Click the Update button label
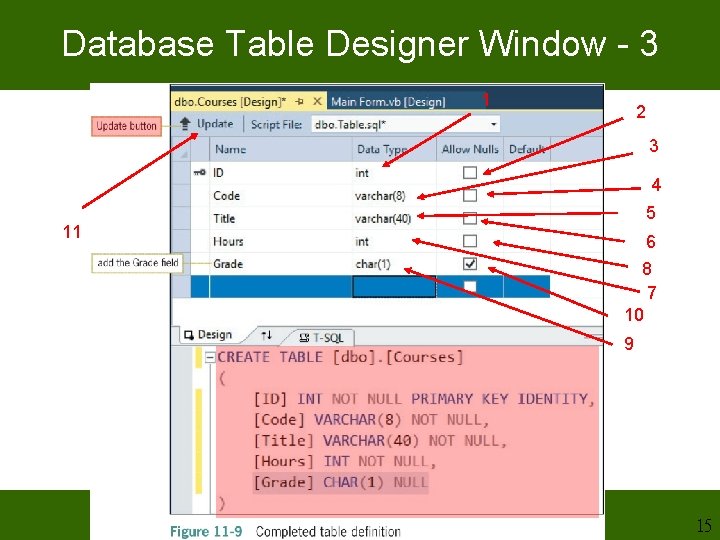 click(215, 124)
